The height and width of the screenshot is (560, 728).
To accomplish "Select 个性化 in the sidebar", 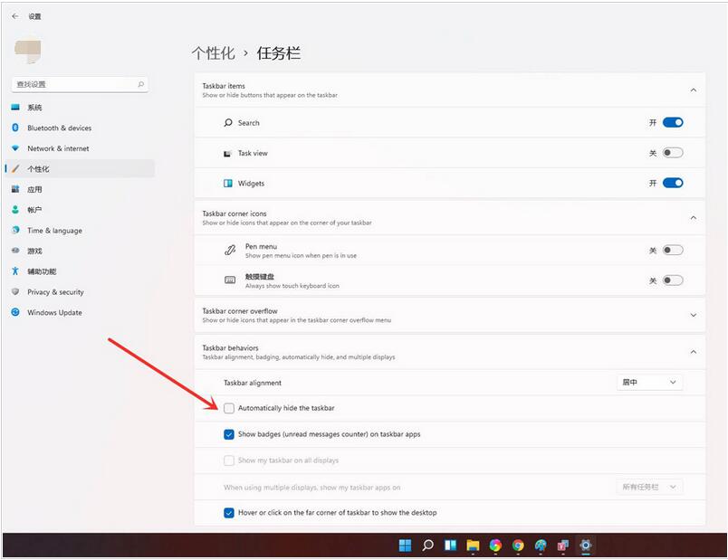I will pos(80,169).
